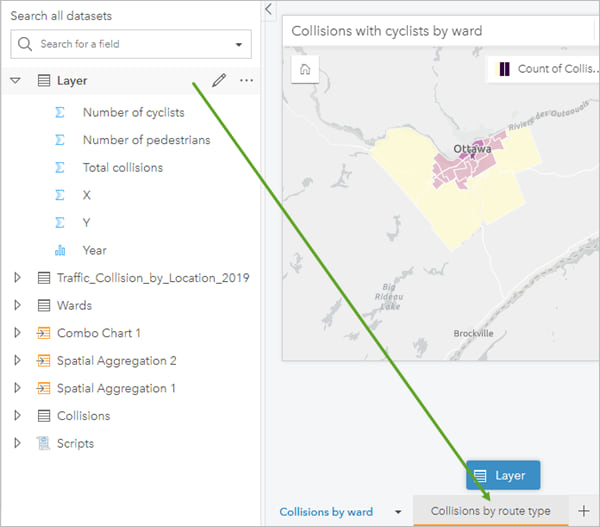
Task: Expand the Traffic_Collision_by_Location_2019 dataset
Action: pyautogui.click(x=16, y=278)
